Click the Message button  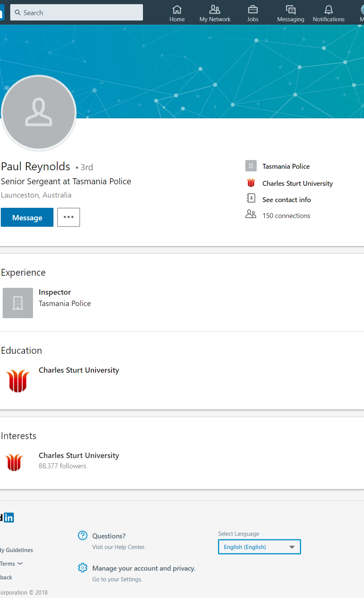(27, 218)
